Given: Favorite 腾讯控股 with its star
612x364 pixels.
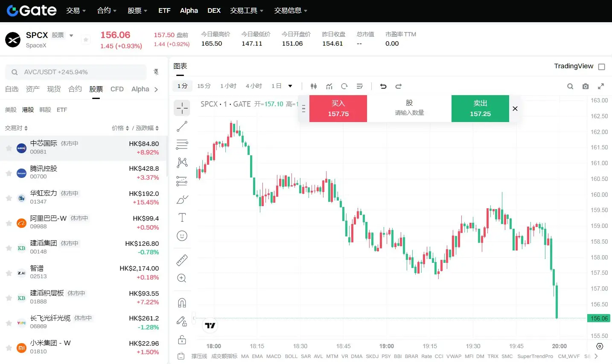Looking at the screenshot, I should pyautogui.click(x=9, y=173).
